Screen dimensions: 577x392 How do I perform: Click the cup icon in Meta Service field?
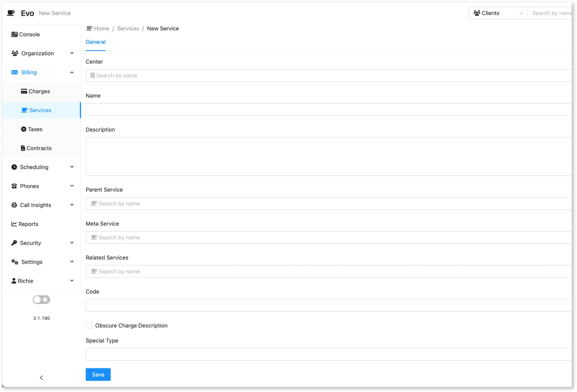[x=94, y=237]
